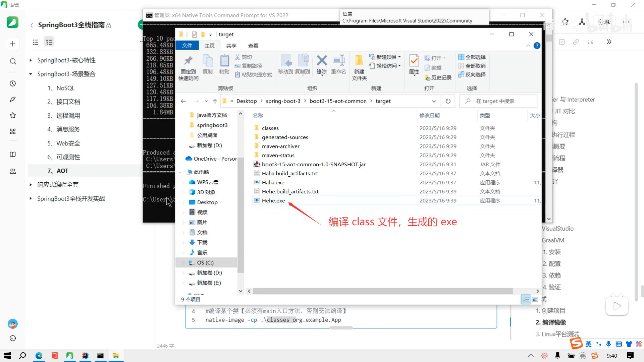The image size is (644, 362).
Task: Switch to details view toggle
Action: pos(526,299)
